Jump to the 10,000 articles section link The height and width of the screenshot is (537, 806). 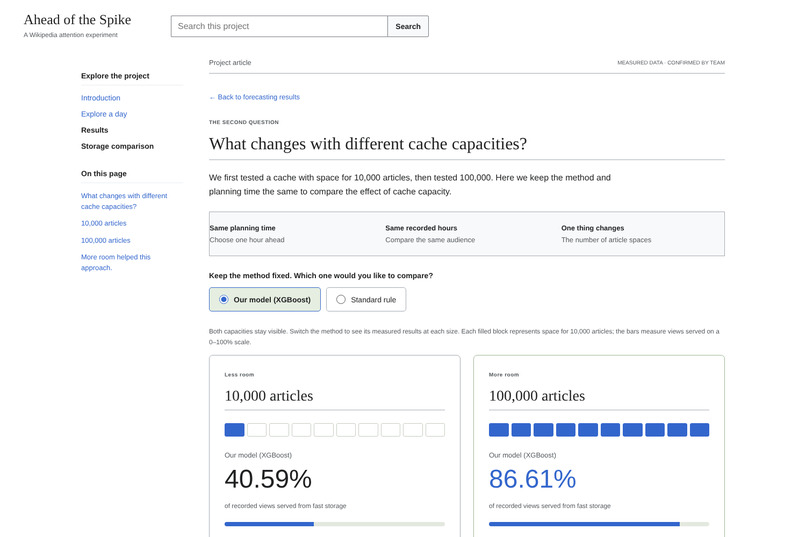pyautogui.click(x=103, y=224)
